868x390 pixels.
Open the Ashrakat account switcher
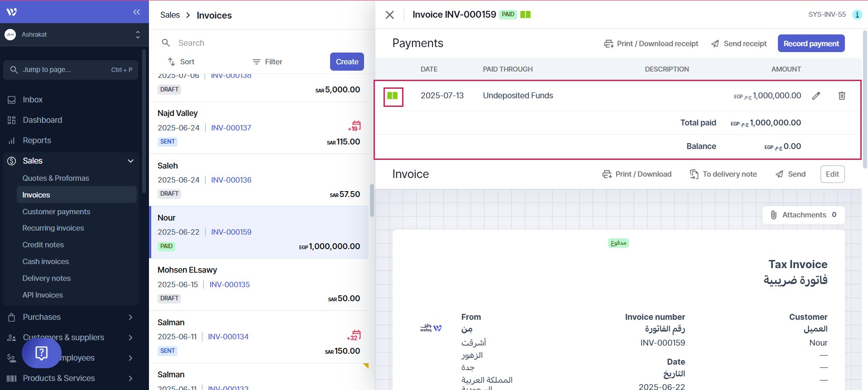[x=74, y=34]
